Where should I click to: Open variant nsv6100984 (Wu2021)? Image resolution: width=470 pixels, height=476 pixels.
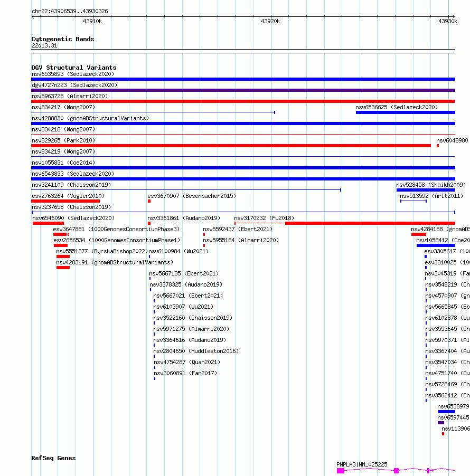point(178,251)
